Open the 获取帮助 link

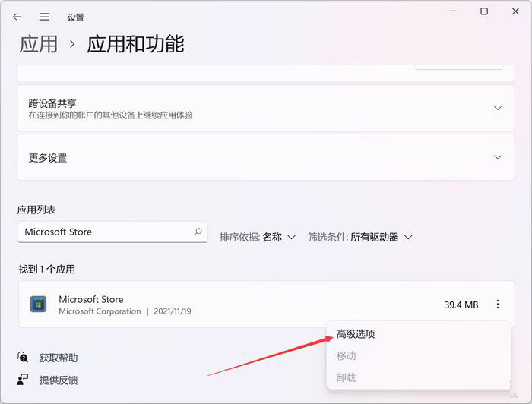tap(59, 358)
